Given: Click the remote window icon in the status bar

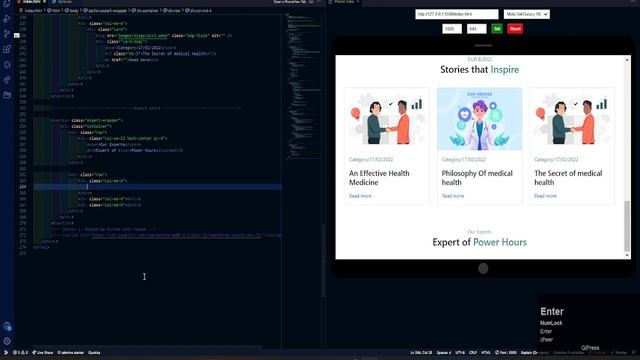Looking at the screenshot, I should [x=5, y=353].
